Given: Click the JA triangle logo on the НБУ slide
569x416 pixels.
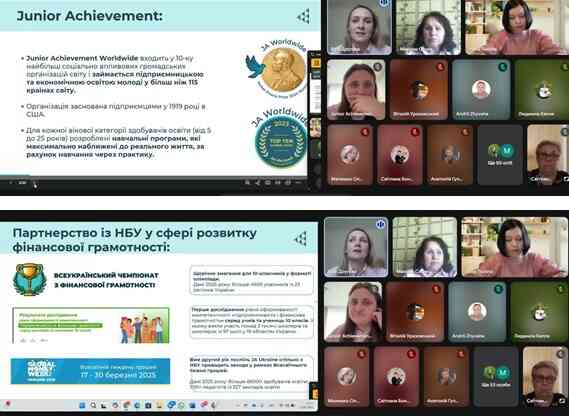Looking at the screenshot, I should click(x=301, y=238).
